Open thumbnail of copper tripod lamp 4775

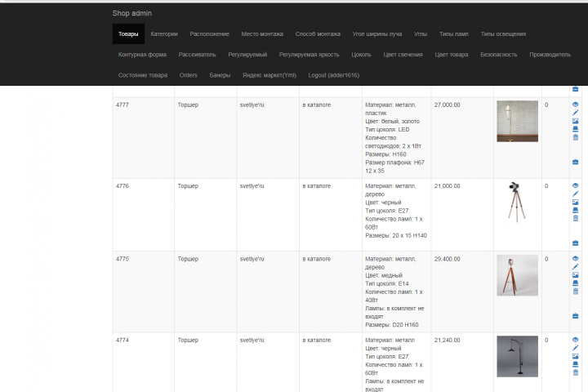[x=517, y=275]
